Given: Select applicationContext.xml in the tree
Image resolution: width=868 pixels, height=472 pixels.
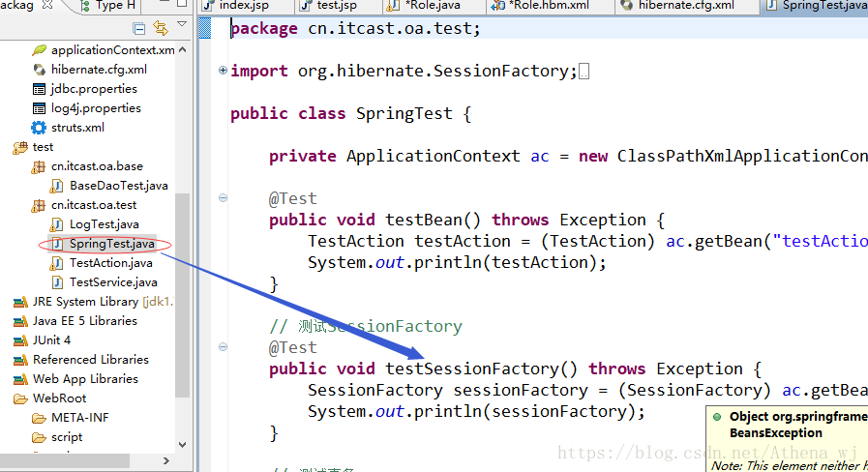Looking at the screenshot, I should pyautogui.click(x=104, y=49).
